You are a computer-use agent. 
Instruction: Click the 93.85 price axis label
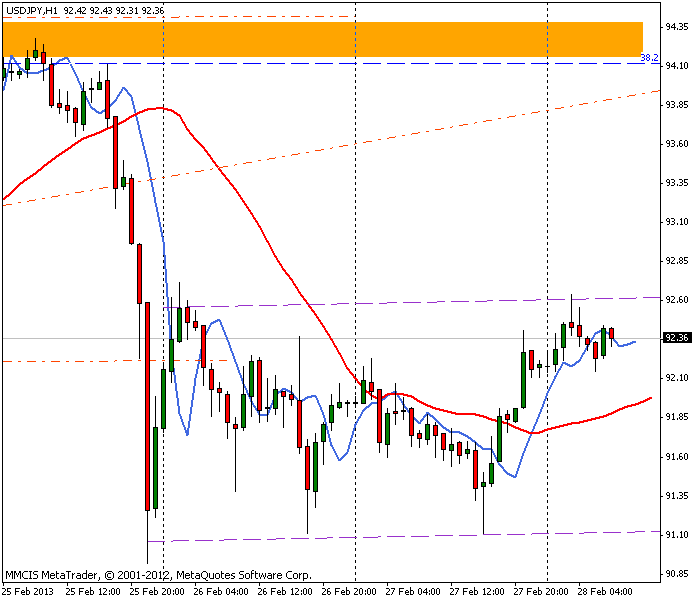coord(676,105)
